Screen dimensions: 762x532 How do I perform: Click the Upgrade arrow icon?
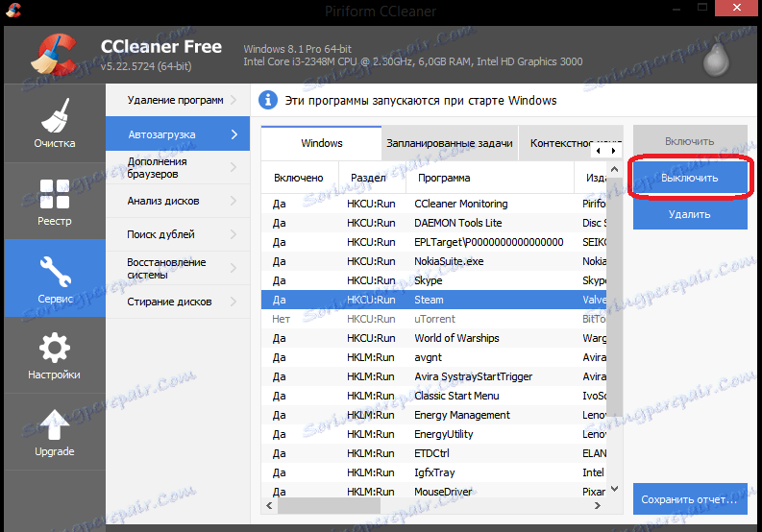pyautogui.click(x=55, y=423)
